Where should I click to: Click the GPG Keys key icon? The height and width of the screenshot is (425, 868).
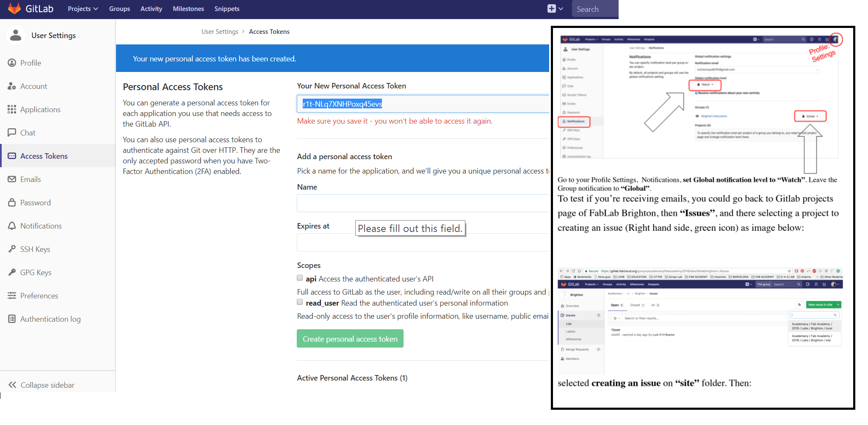pyautogui.click(x=12, y=272)
